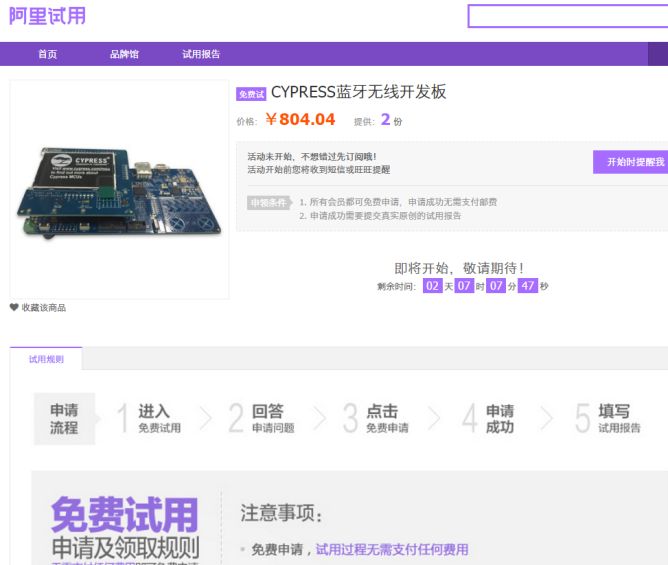Click 试用过程无需支付任何费用 link text
Screen dimensions: 668x565
click(392, 549)
